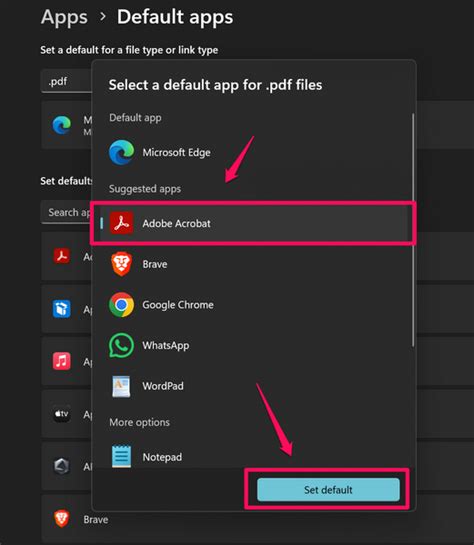Click the Set default button
This screenshot has height=545, width=474.
coord(328,490)
